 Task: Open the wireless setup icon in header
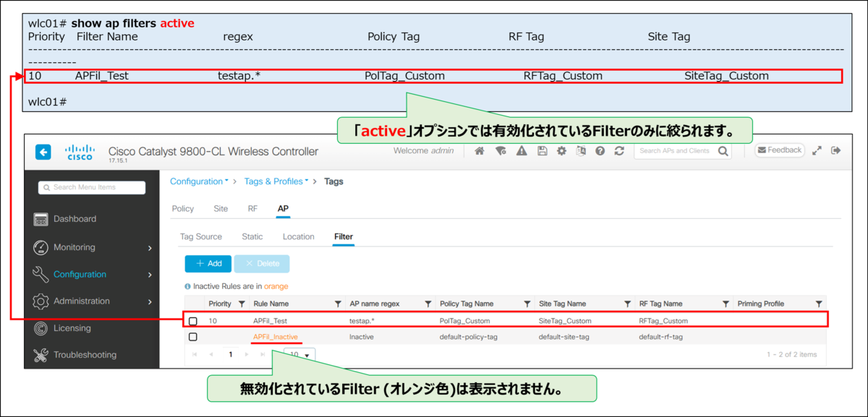(x=501, y=150)
